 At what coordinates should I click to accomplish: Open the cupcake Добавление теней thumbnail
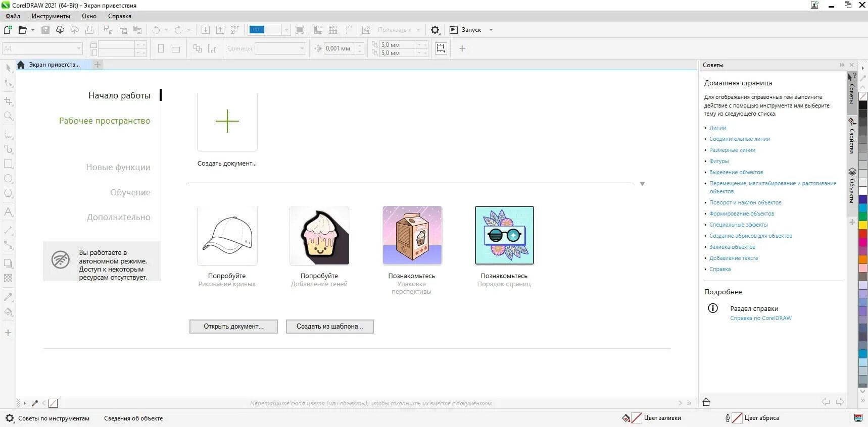319,235
